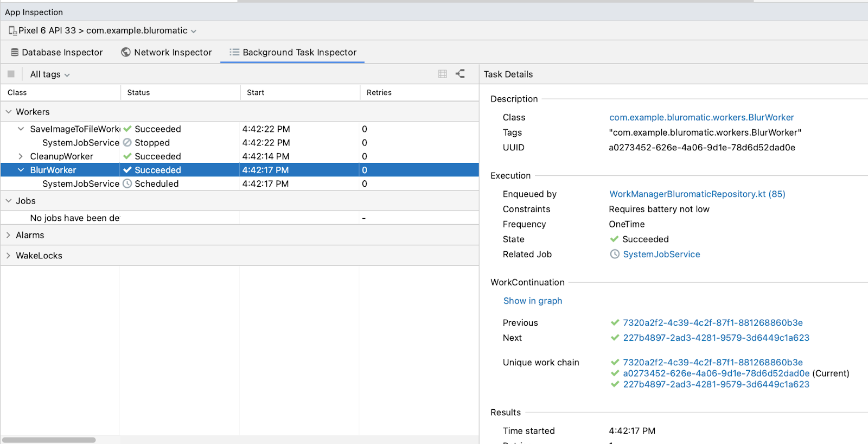Click the Database Inspector icon
The image size is (868, 444).
[15, 53]
